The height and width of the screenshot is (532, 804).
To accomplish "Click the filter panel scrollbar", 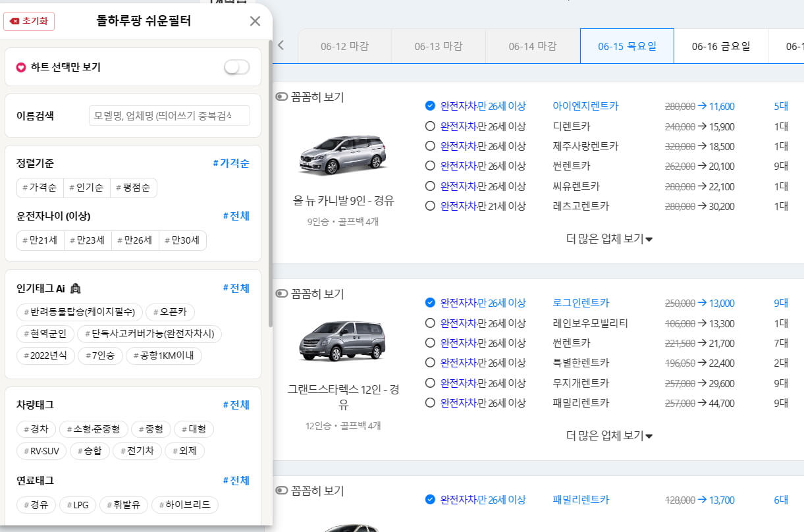I will (270, 184).
